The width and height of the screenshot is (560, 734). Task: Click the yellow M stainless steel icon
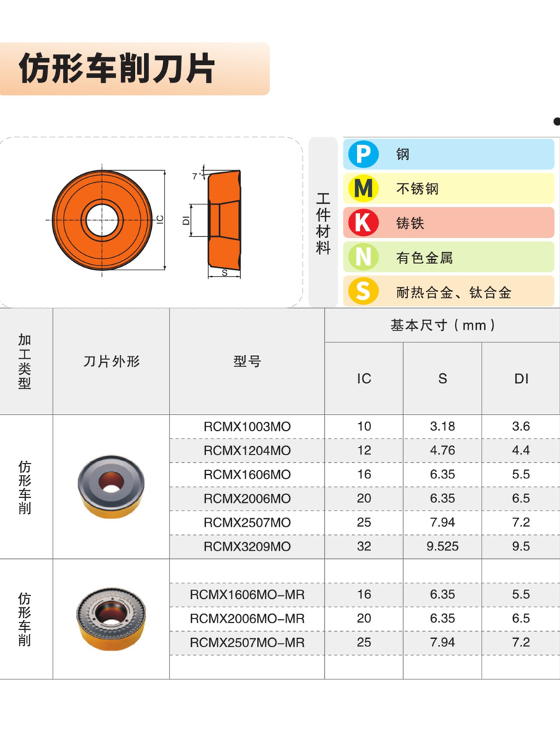[x=363, y=188]
